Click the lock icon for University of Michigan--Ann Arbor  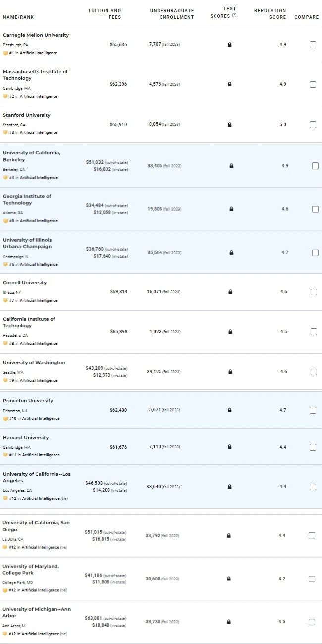click(228, 622)
